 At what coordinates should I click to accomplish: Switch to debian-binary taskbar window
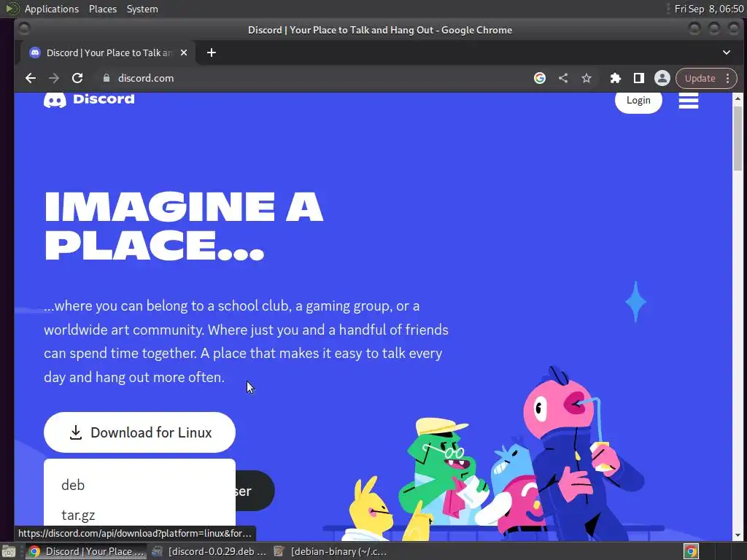[330, 551]
